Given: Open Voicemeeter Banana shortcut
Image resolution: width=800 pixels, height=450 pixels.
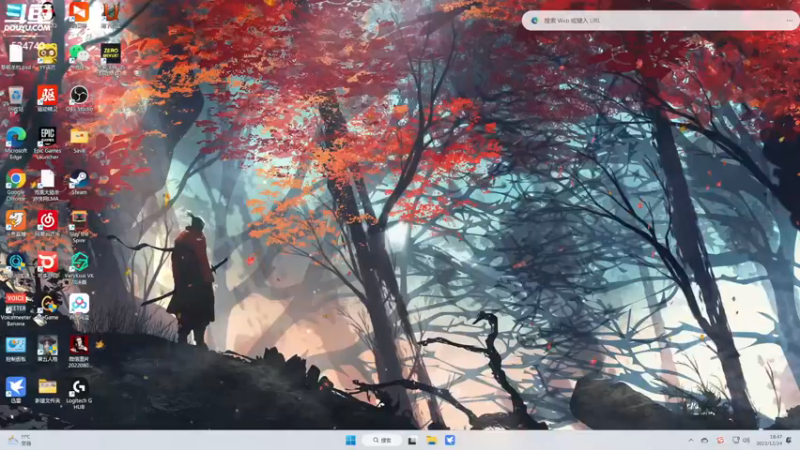Looking at the screenshot, I should tap(16, 310).
